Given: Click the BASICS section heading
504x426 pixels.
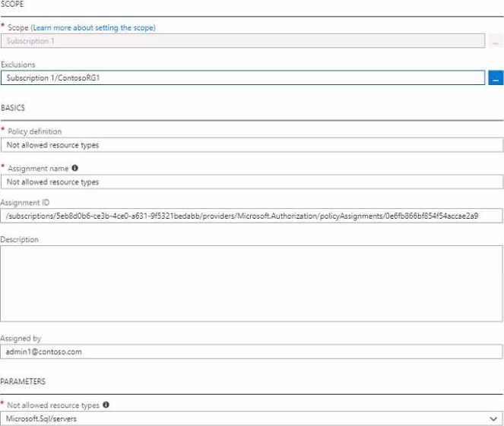Looking at the screenshot, I should (13, 108).
